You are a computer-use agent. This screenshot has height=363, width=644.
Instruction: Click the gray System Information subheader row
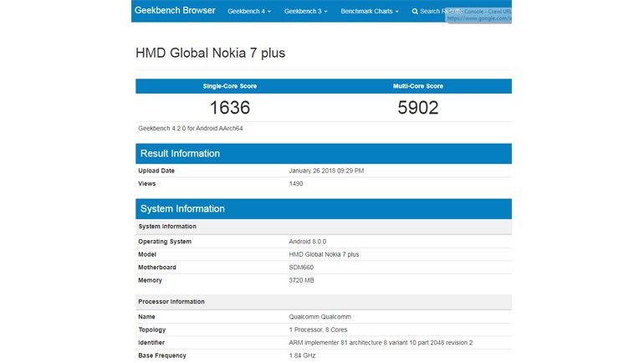pyautogui.click(x=324, y=227)
